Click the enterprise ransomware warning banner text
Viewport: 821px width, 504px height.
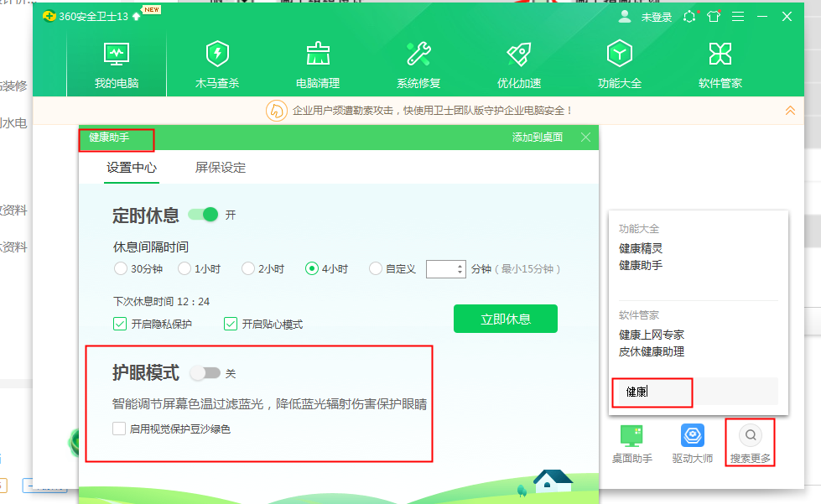(432, 111)
